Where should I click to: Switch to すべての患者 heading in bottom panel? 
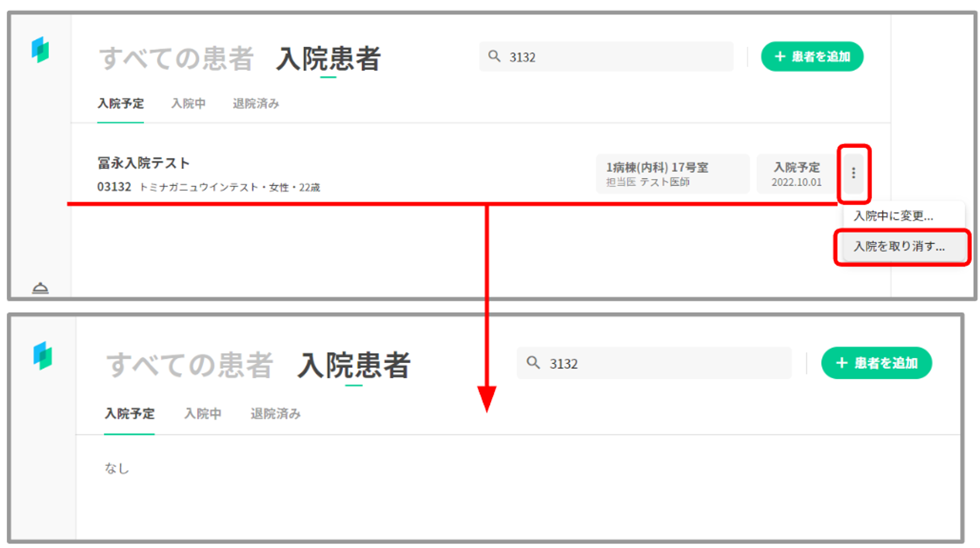click(x=189, y=365)
